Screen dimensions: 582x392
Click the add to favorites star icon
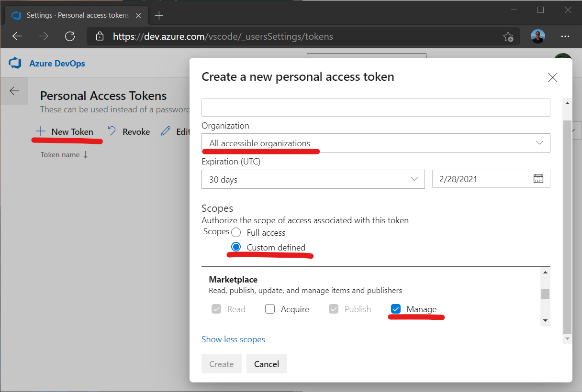point(508,37)
